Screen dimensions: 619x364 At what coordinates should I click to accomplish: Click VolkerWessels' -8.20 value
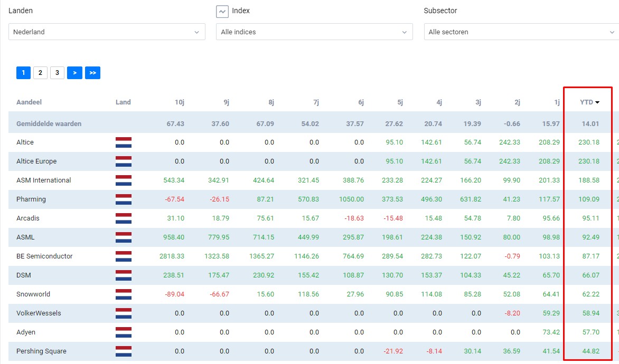[512, 313]
